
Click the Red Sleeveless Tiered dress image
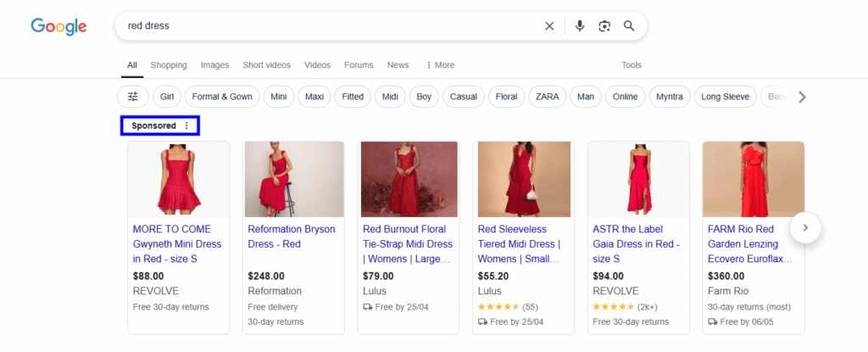point(524,179)
